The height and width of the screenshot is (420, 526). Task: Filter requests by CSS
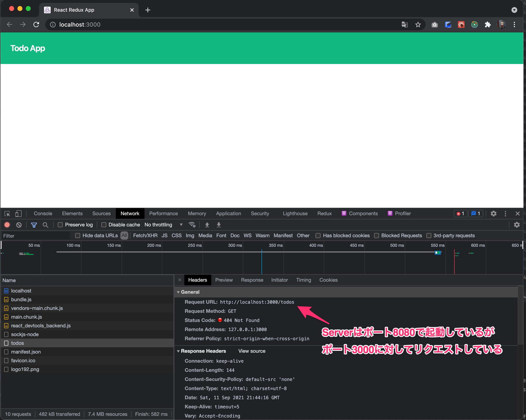176,235
